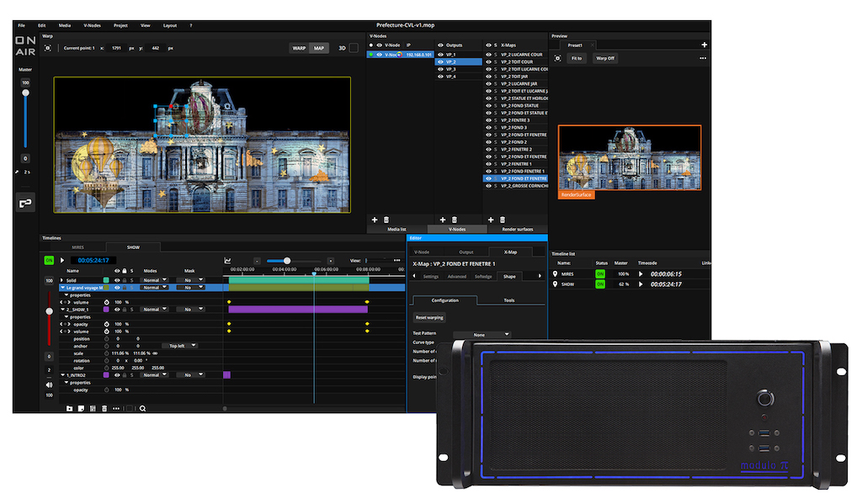Toggle visibility of VP_2 LUCARNE COUR X-Map

(x=488, y=55)
